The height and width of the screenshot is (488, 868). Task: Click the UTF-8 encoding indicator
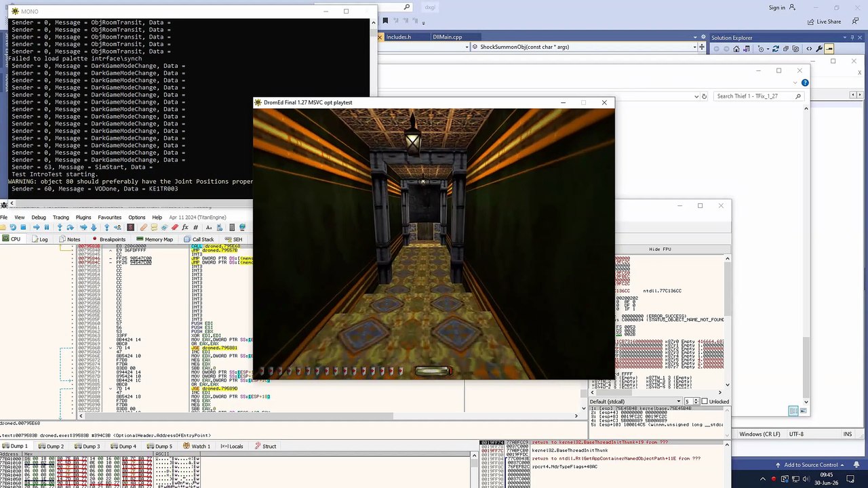797,434
